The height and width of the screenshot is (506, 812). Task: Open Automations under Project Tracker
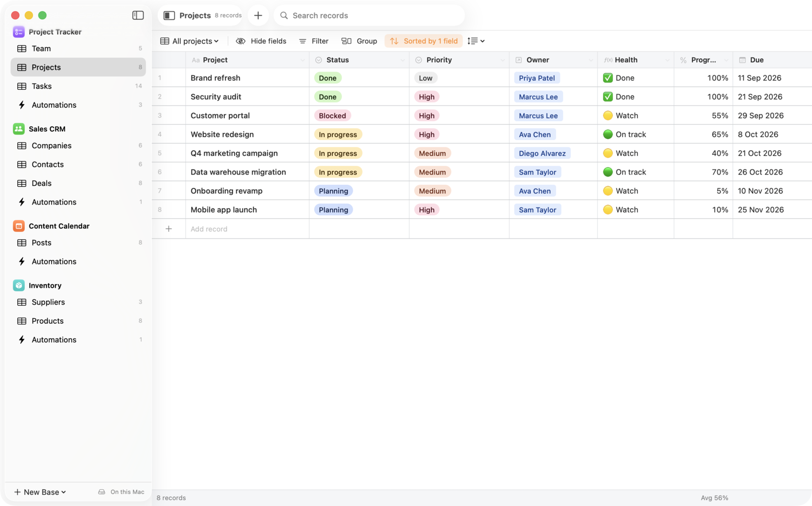click(78, 105)
